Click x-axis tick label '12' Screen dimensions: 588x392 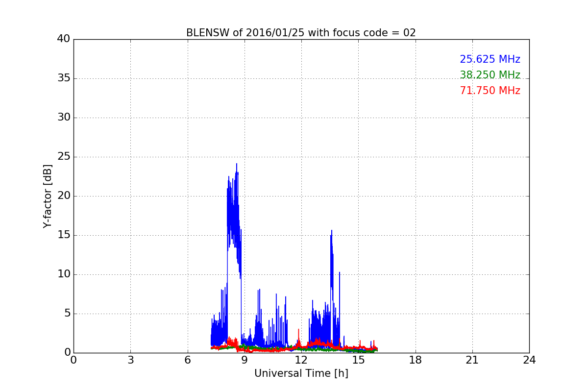tap(301, 360)
